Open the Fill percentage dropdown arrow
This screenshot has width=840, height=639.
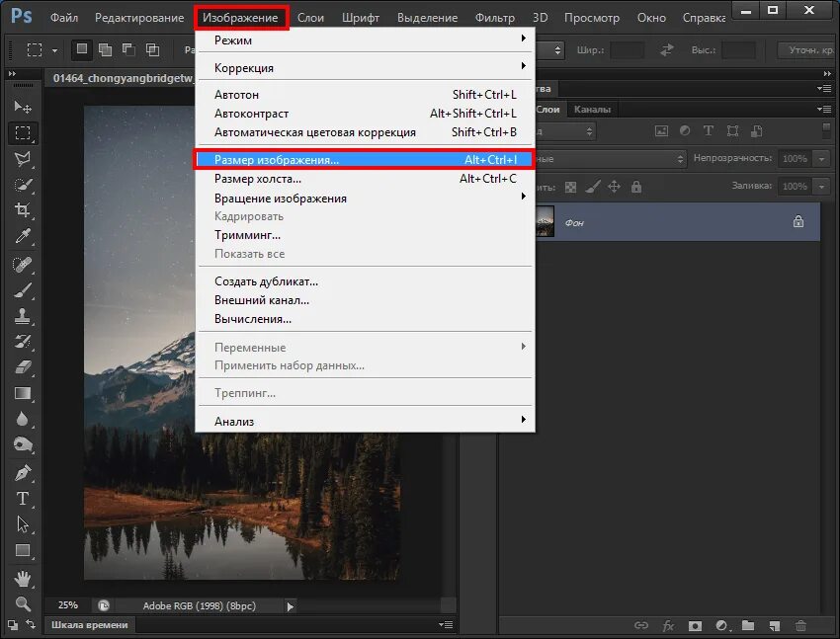[x=821, y=187]
